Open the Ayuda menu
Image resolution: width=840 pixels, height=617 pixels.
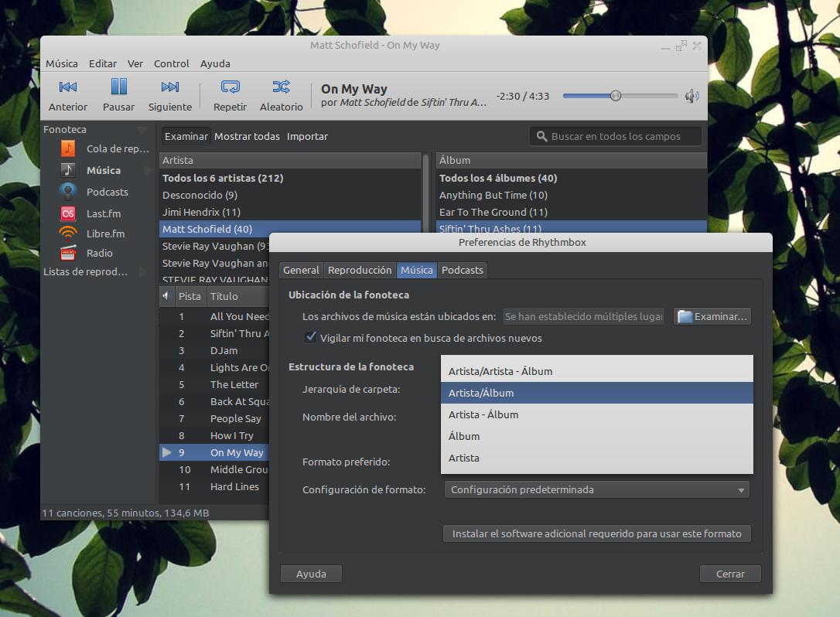click(215, 63)
